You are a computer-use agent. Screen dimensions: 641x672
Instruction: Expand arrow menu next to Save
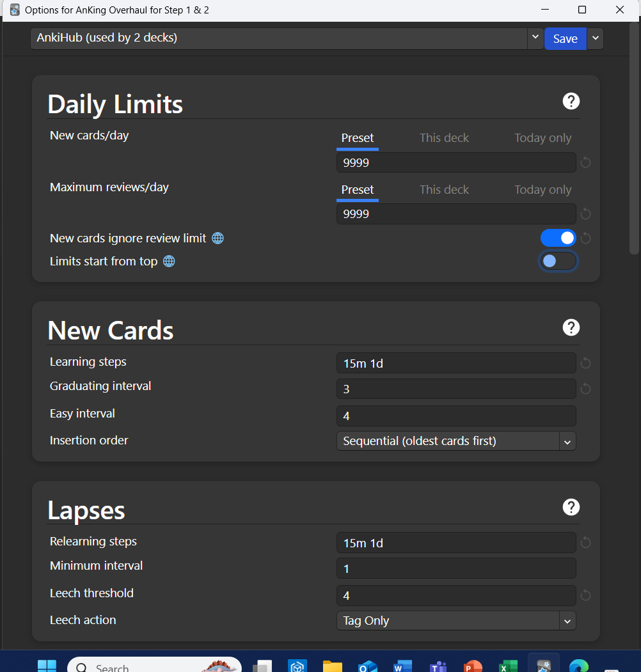point(595,38)
